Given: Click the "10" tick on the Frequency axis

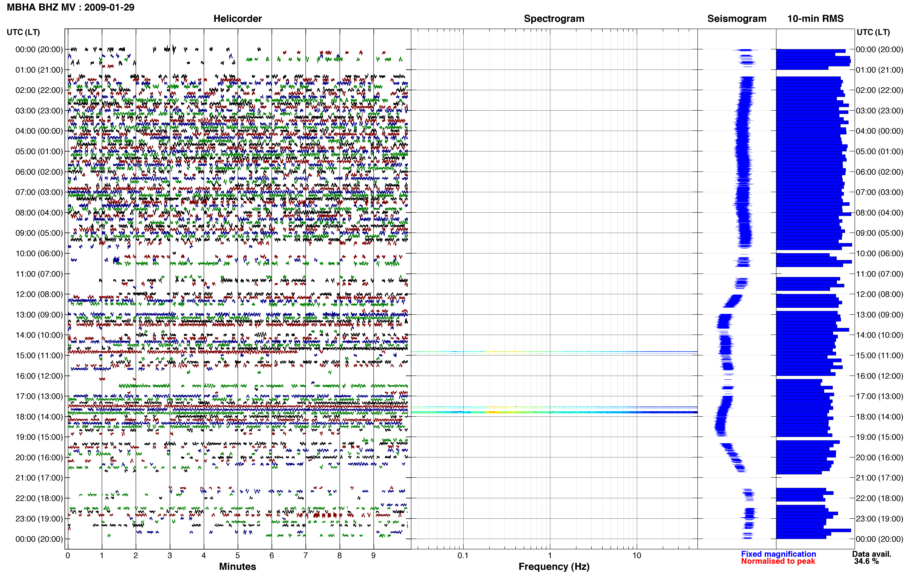Looking at the screenshot, I should click(x=636, y=556).
